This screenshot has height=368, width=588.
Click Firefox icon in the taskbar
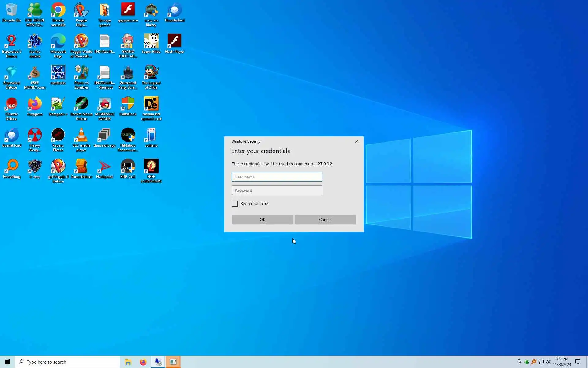pyautogui.click(x=143, y=362)
